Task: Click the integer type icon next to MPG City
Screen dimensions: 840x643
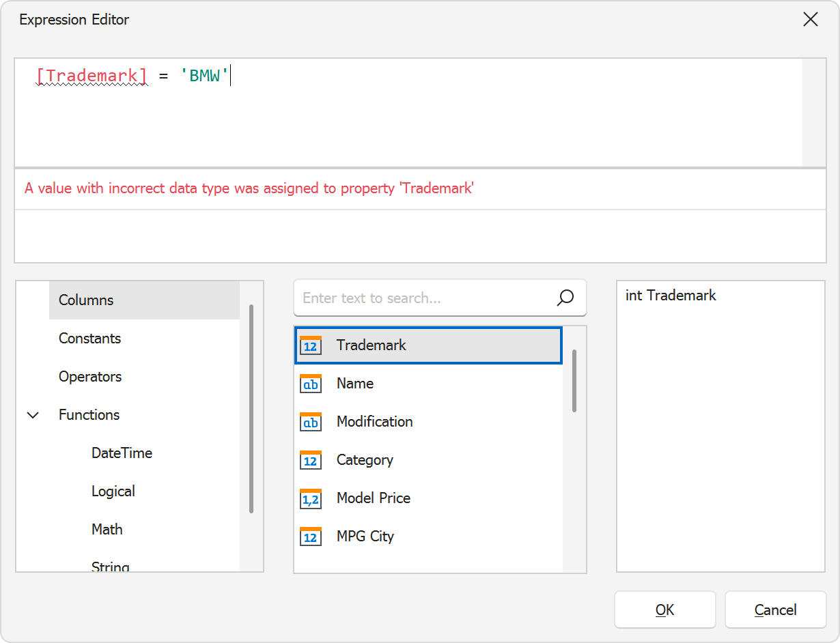Action: click(x=311, y=537)
